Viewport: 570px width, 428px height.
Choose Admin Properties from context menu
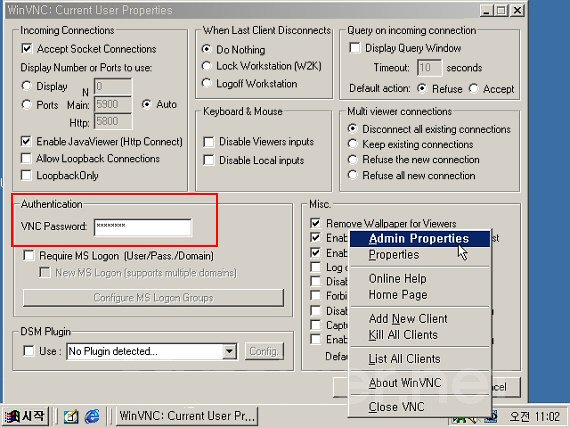[420, 239]
